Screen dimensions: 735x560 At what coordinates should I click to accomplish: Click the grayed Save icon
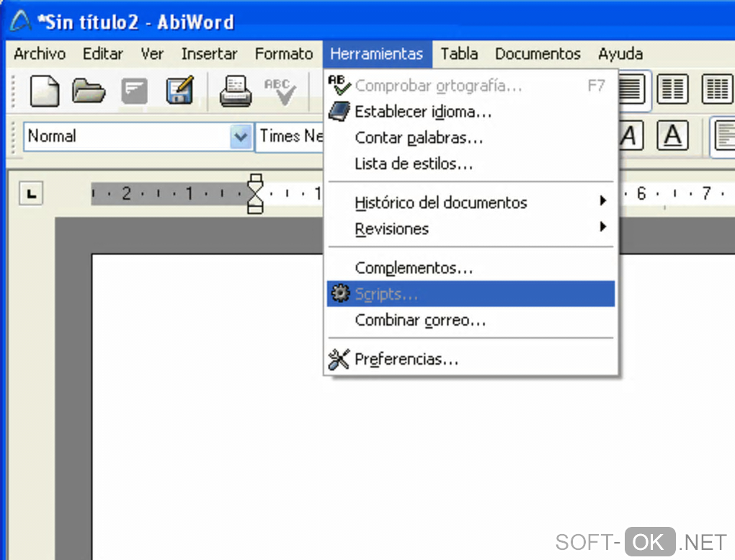coord(135,91)
